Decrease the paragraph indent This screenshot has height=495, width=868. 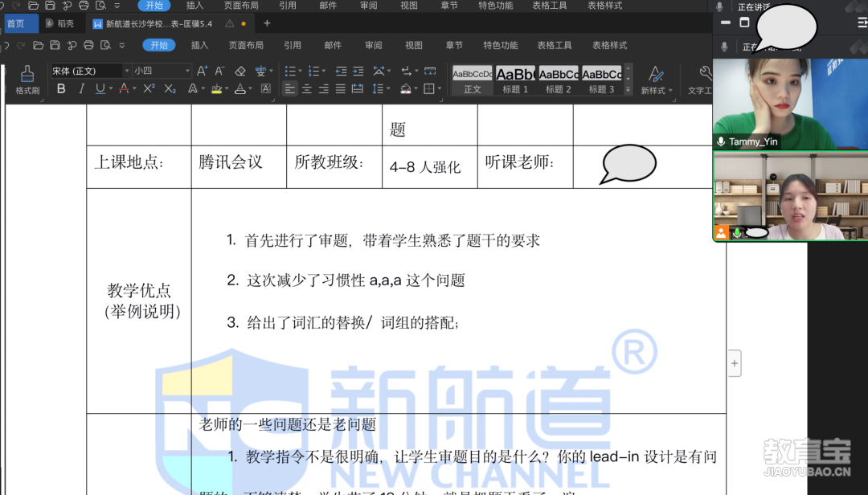pyautogui.click(x=341, y=71)
